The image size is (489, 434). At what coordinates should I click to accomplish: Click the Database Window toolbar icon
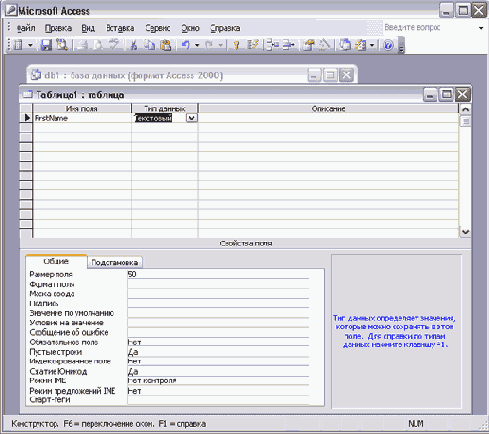point(345,45)
